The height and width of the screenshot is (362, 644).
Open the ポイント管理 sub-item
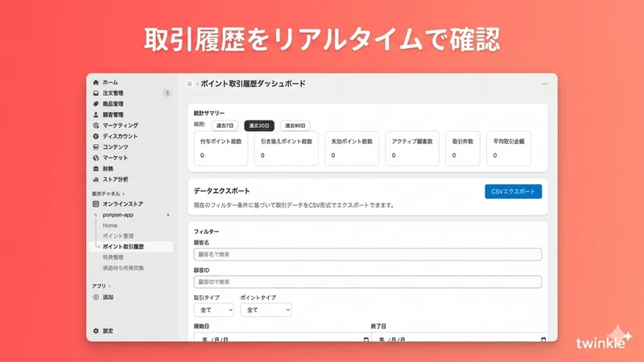[x=118, y=236]
